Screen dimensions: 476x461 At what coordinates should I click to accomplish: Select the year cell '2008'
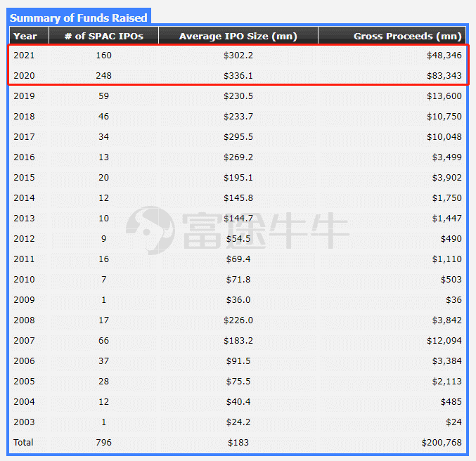(24, 320)
